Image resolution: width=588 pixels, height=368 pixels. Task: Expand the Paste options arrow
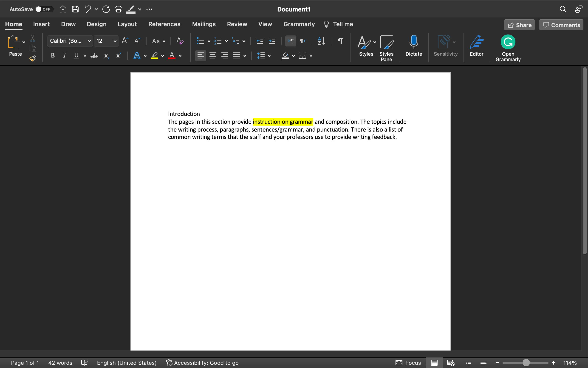(24, 42)
